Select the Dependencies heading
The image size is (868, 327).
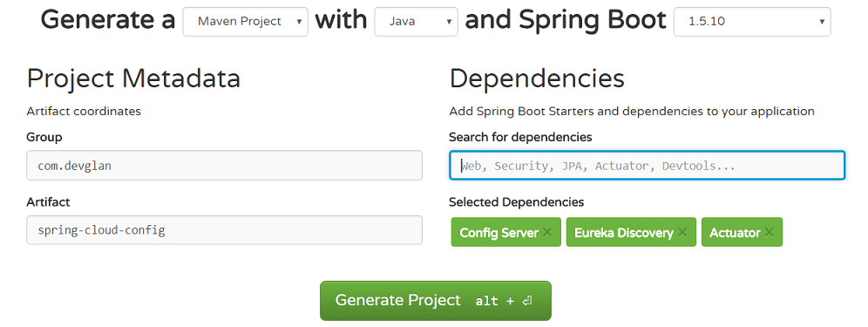537,78
